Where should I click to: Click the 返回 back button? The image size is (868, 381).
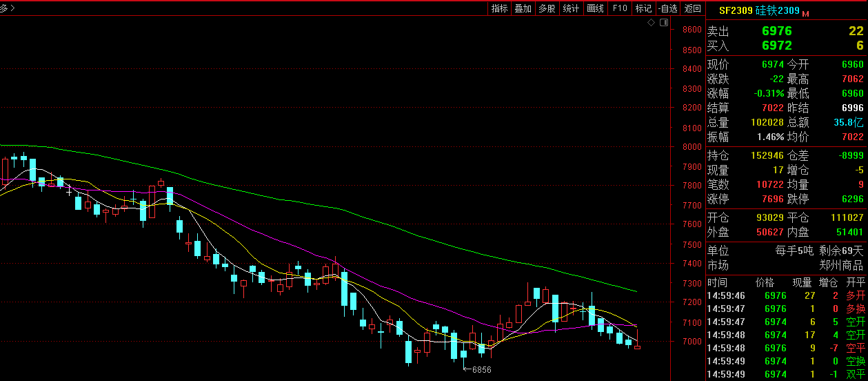[692, 8]
